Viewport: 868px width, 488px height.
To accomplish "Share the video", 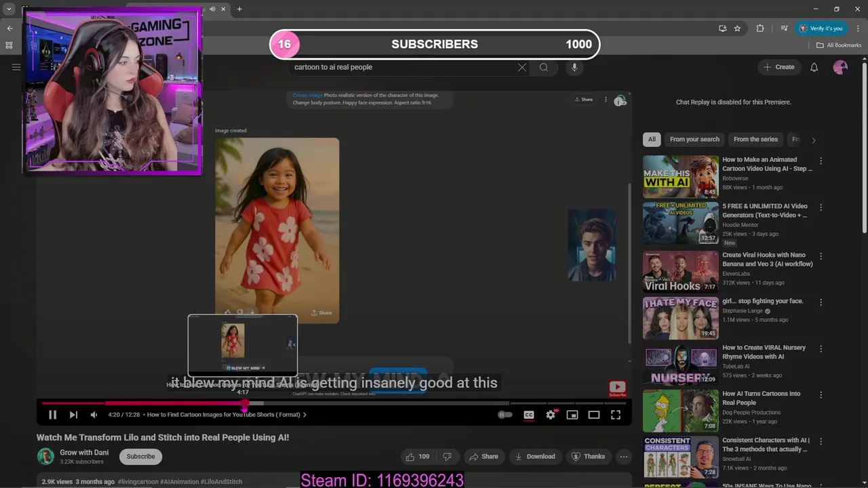I will coord(484,457).
